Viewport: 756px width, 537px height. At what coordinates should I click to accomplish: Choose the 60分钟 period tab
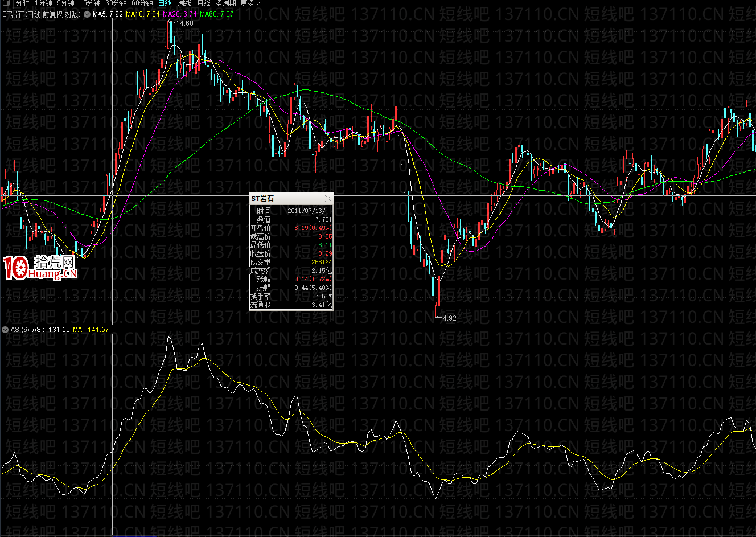(142, 3)
